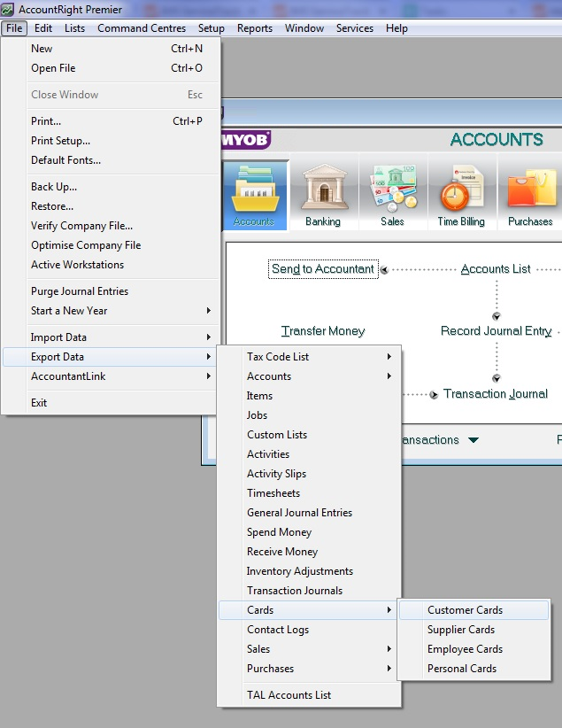Click the Transfer Money link
This screenshot has height=728, width=562.
(x=323, y=331)
